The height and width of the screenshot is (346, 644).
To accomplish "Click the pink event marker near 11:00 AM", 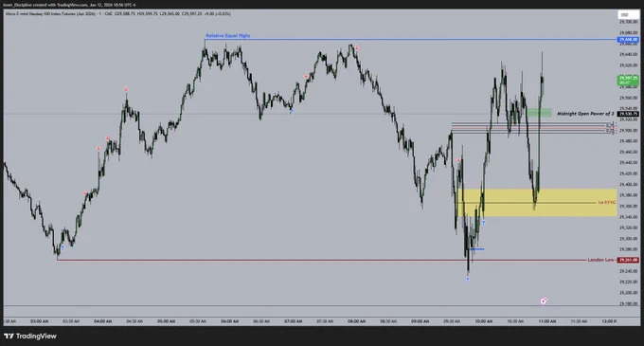I will pos(544,301).
